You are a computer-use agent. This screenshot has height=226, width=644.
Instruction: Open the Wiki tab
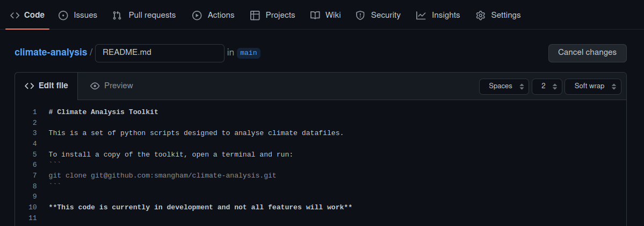pos(325,15)
